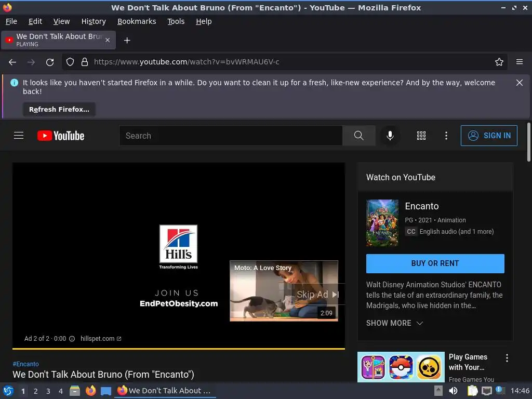Open the display tray icon
532x399 pixels.
pyautogui.click(x=486, y=391)
